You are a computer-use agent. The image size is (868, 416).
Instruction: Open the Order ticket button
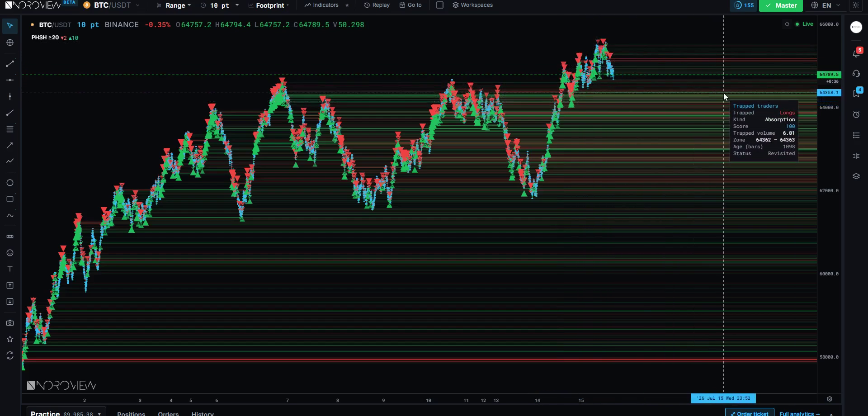[750, 413]
